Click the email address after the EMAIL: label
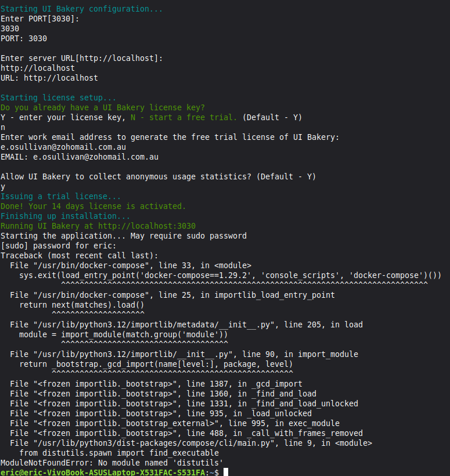 (96, 157)
